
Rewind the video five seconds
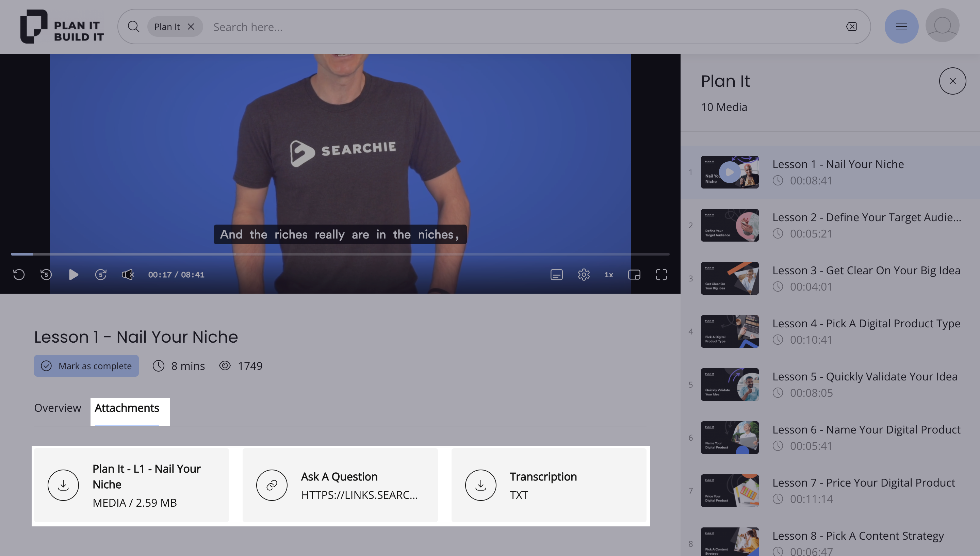(46, 275)
